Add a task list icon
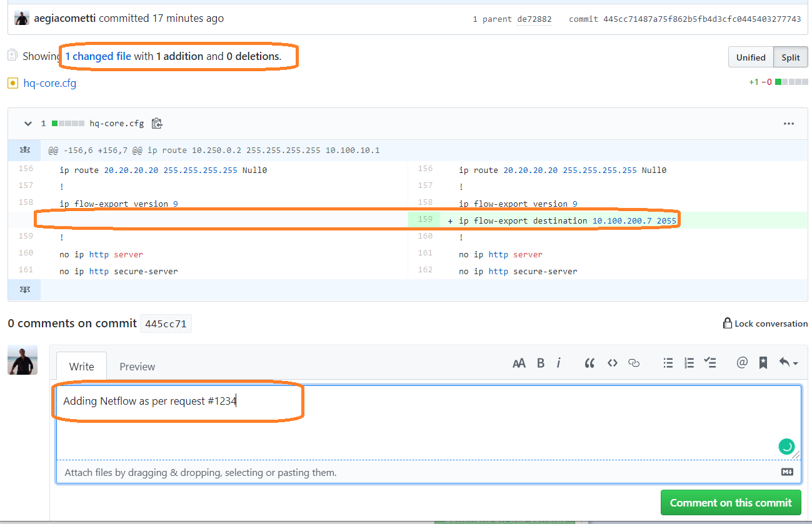 click(710, 363)
